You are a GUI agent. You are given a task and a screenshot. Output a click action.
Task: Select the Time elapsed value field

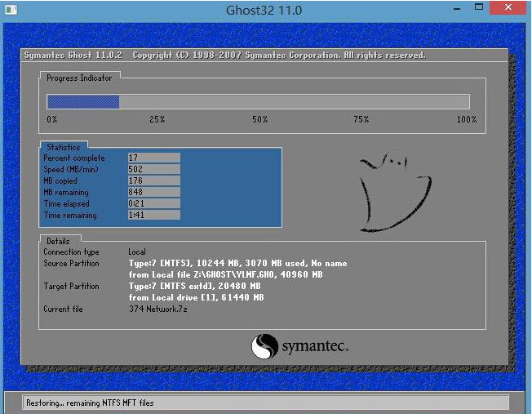[x=153, y=203]
